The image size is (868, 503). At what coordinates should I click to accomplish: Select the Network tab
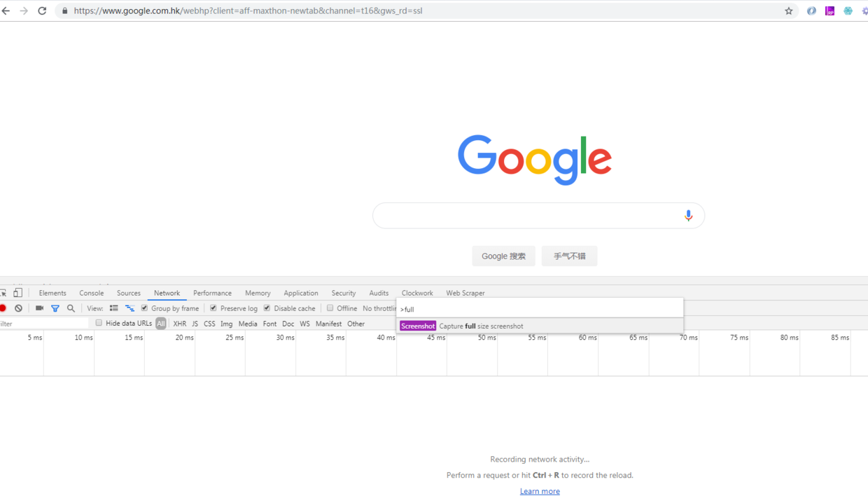click(x=167, y=293)
